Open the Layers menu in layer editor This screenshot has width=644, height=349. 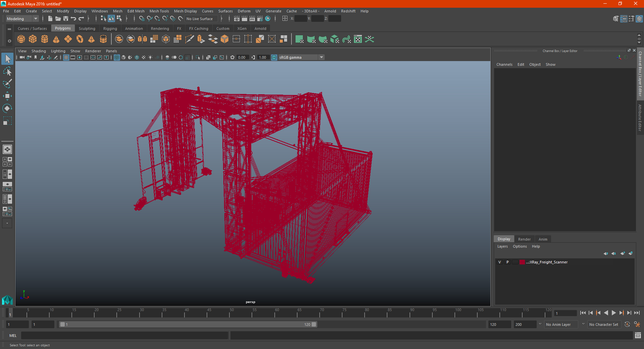click(502, 246)
